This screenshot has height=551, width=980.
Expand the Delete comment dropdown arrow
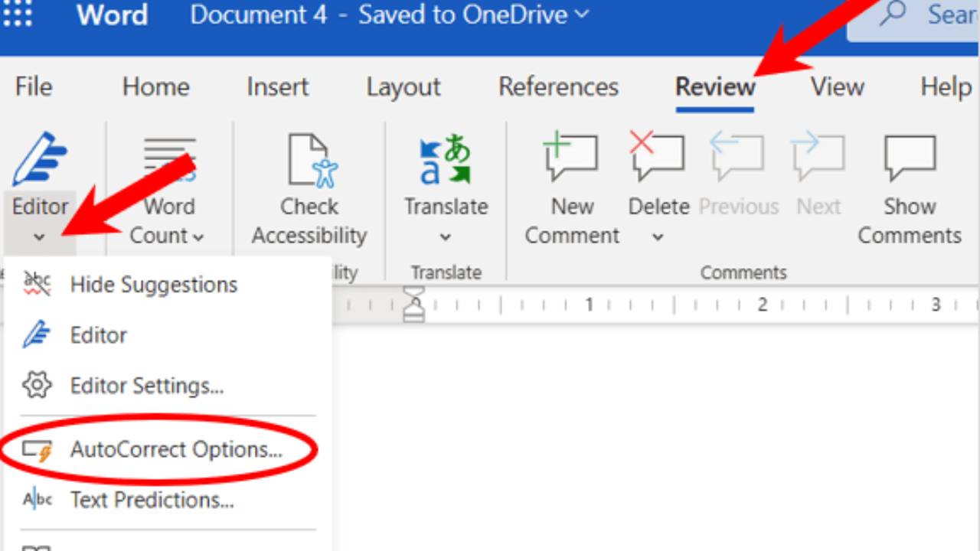point(658,236)
